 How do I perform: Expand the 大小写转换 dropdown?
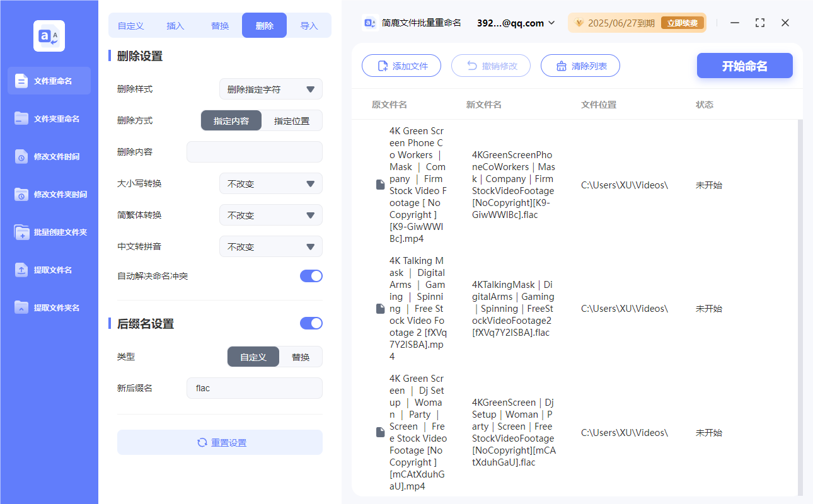270,183
